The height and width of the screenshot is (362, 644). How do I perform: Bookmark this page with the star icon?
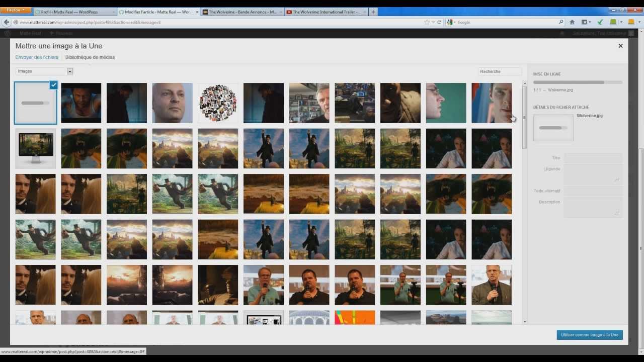click(427, 22)
